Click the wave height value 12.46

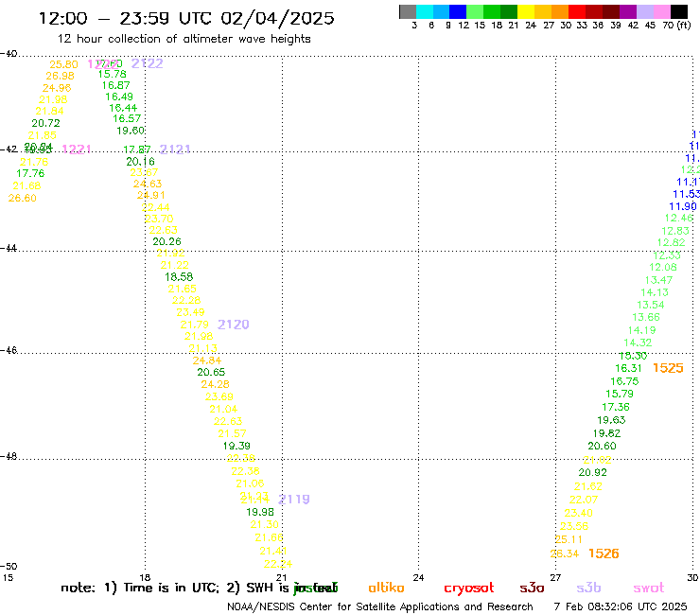tap(678, 219)
